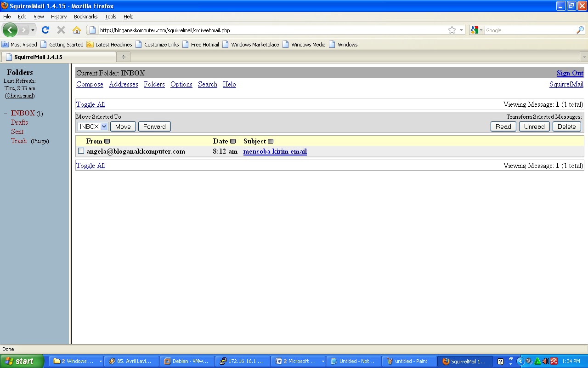Click the Forward button

click(x=154, y=126)
